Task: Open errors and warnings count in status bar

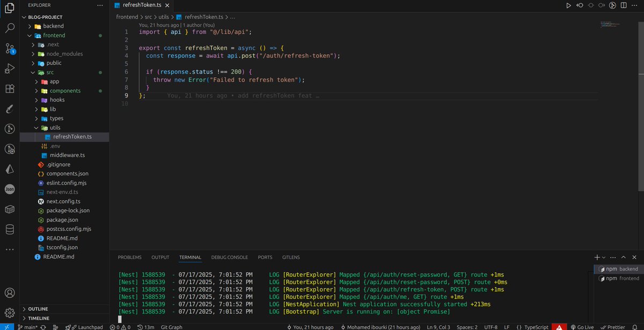Action: click(120, 327)
